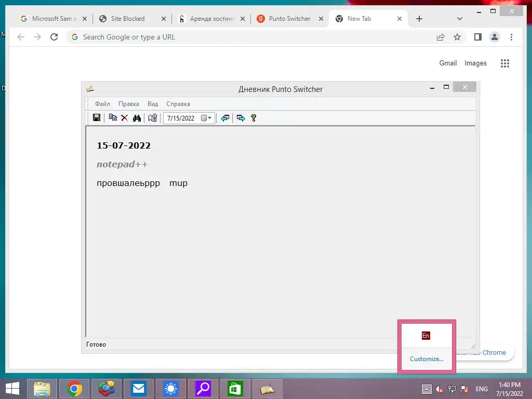Screen dimensions: 532x399
Task: Click the En language icon in tray popup
Action: [426, 336]
